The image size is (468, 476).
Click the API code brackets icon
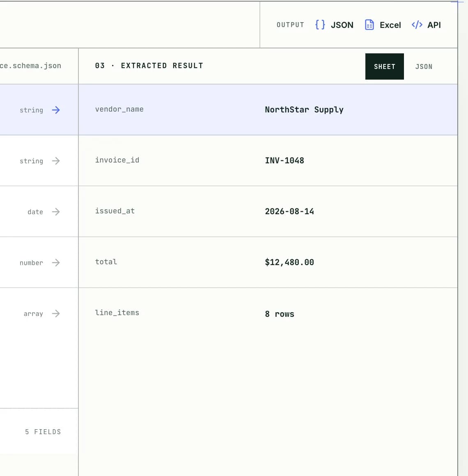pos(417,25)
